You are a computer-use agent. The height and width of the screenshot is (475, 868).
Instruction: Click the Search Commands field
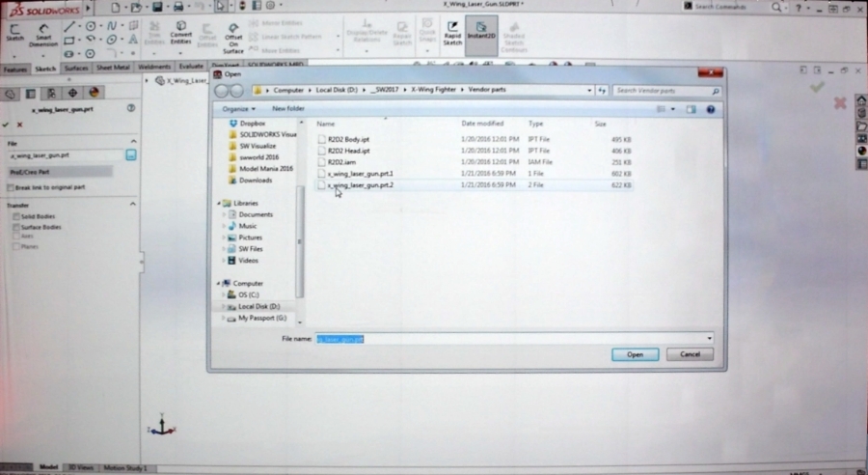[727, 7]
